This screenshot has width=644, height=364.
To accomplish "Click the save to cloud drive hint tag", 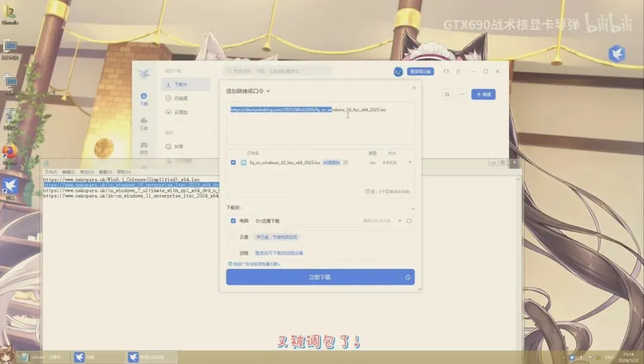I will pos(277,237).
